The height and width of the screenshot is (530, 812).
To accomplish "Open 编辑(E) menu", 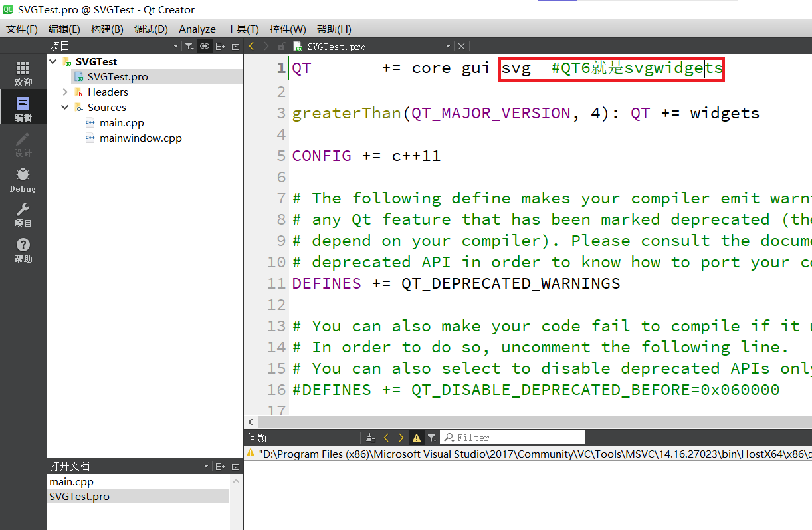I will pyautogui.click(x=64, y=29).
